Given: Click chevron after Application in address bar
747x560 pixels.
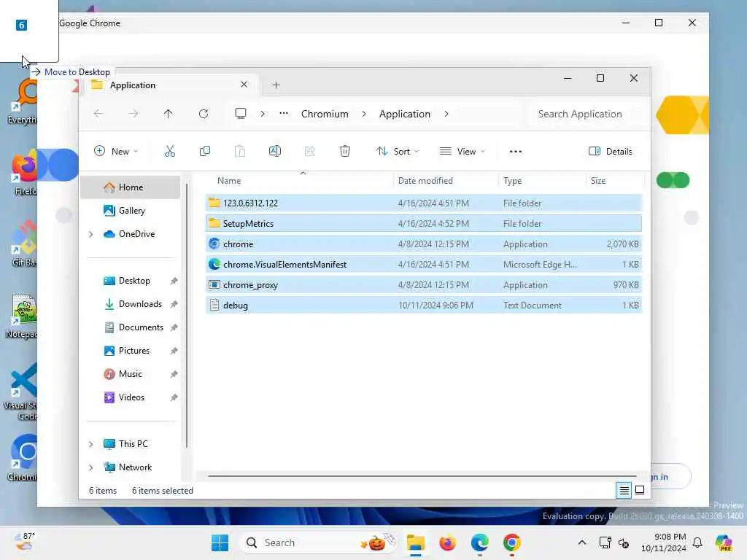Looking at the screenshot, I should pos(446,114).
